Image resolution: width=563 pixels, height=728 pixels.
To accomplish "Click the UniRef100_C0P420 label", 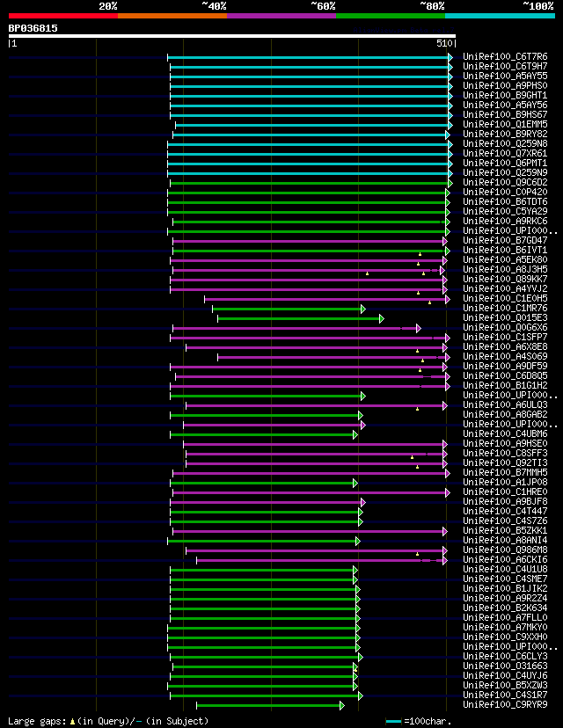I will click(505, 193).
